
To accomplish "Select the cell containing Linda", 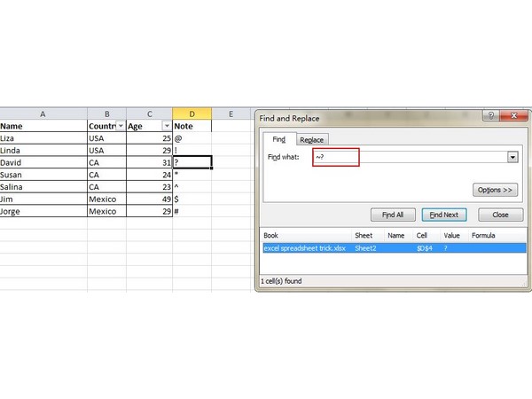I will (43, 151).
